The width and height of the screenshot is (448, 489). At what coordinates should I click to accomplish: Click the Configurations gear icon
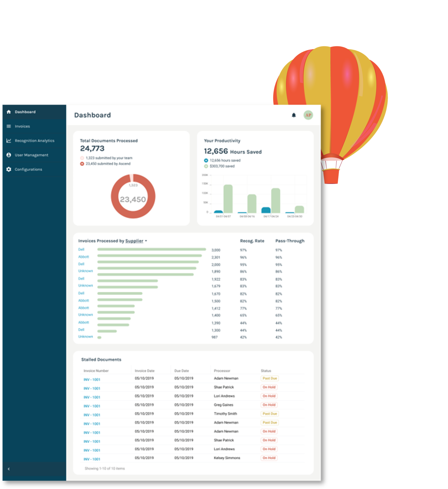(x=9, y=169)
